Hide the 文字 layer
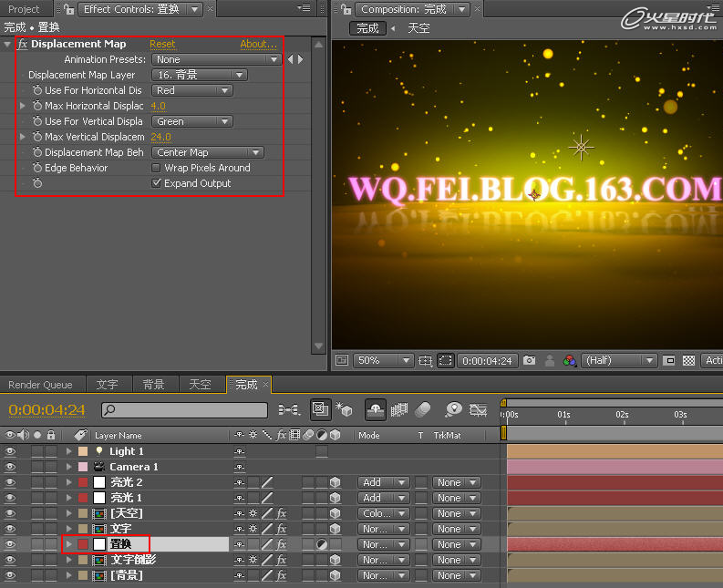This screenshot has width=723, height=588. [x=10, y=529]
